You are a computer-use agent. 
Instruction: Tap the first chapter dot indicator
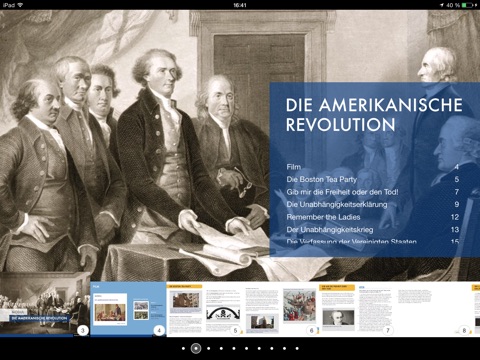click(x=183, y=348)
